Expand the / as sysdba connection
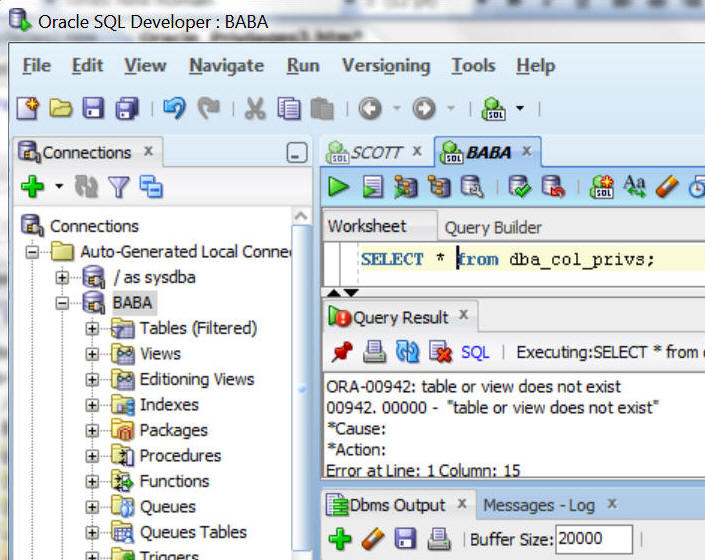 click(62, 277)
